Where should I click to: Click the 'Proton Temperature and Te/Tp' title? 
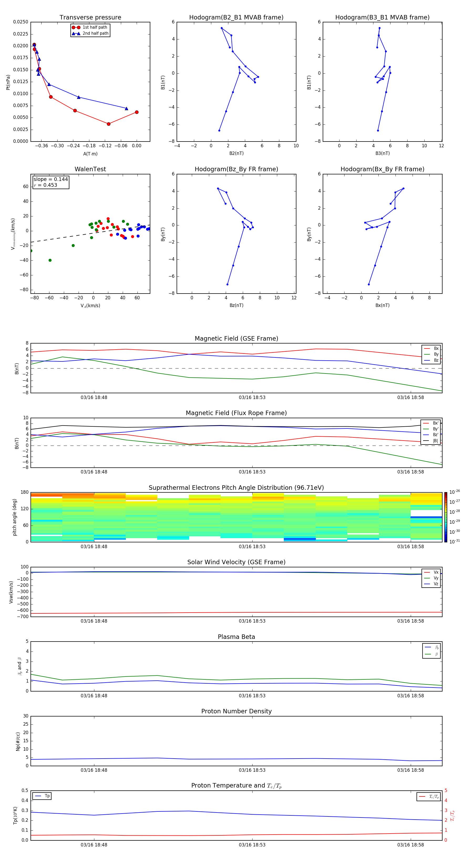236,786
